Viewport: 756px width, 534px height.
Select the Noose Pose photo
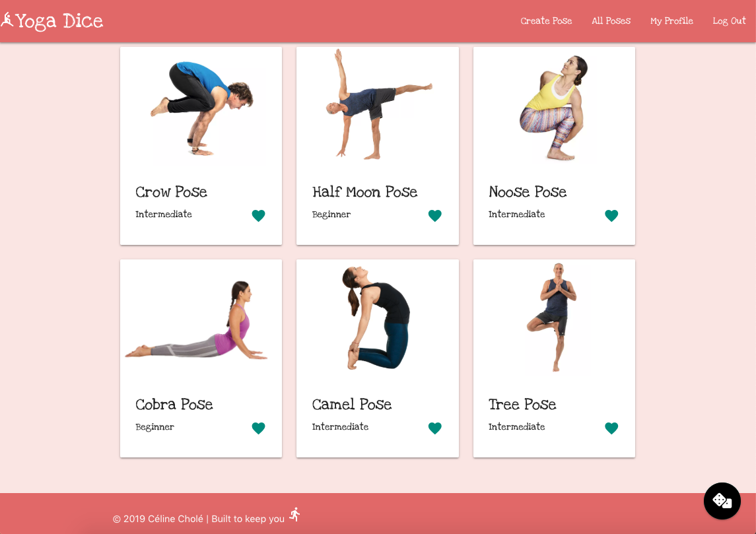pos(554,108)
